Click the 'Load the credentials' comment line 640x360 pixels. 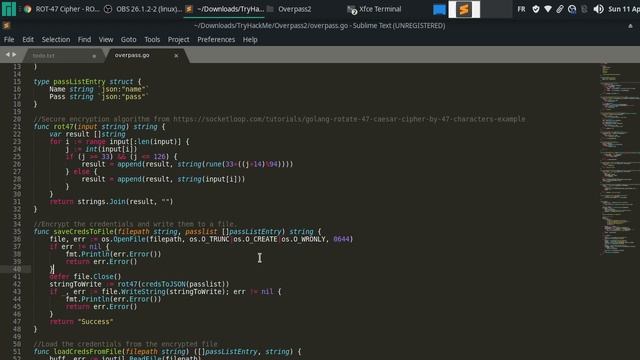126,344
